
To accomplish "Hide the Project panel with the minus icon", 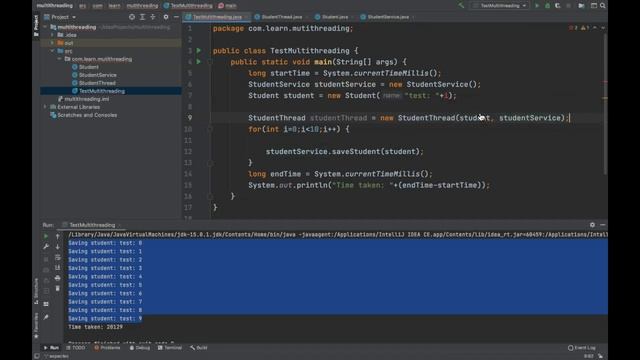I will [176, 17].
